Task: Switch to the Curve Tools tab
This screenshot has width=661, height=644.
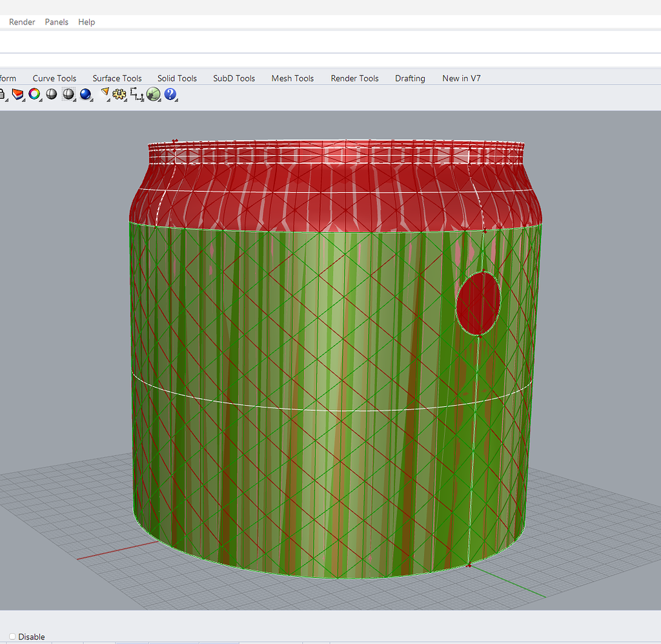Action: [x=54, y=78]
